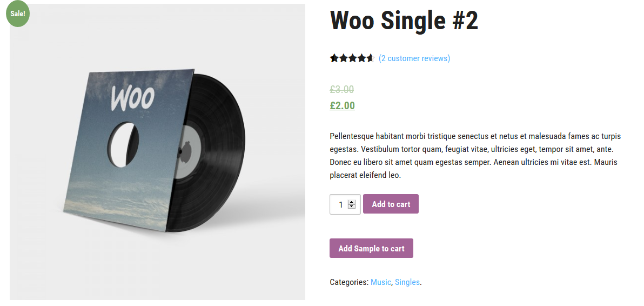Viewport: 644px width, 306px height.
Task: Open the Singles category link
Action: click(x=407, y=282)
